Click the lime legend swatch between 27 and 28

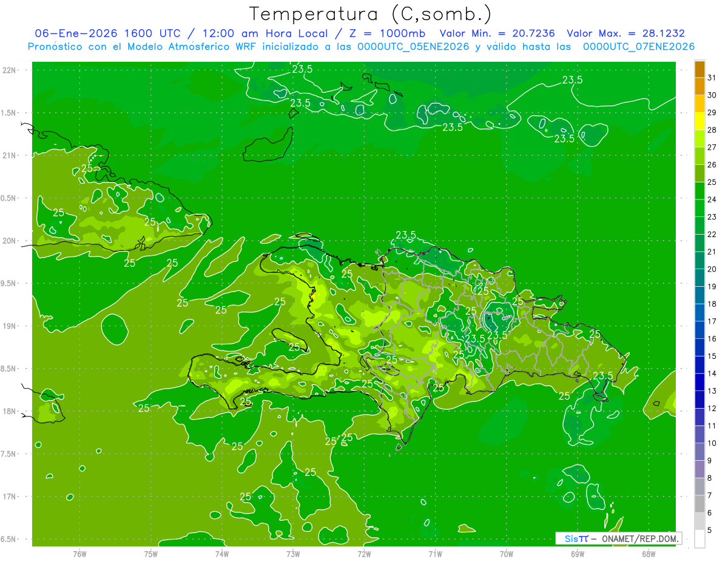tap(699, 139)
